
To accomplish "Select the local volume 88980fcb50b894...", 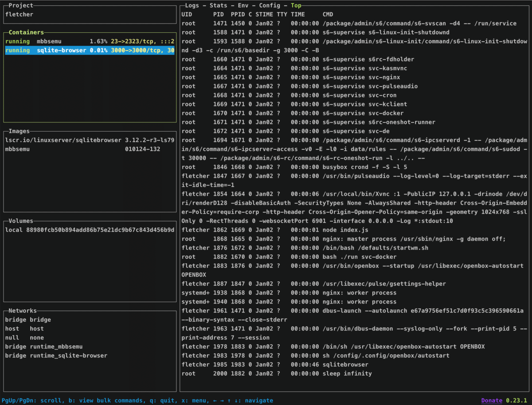I will pos(90,230).
